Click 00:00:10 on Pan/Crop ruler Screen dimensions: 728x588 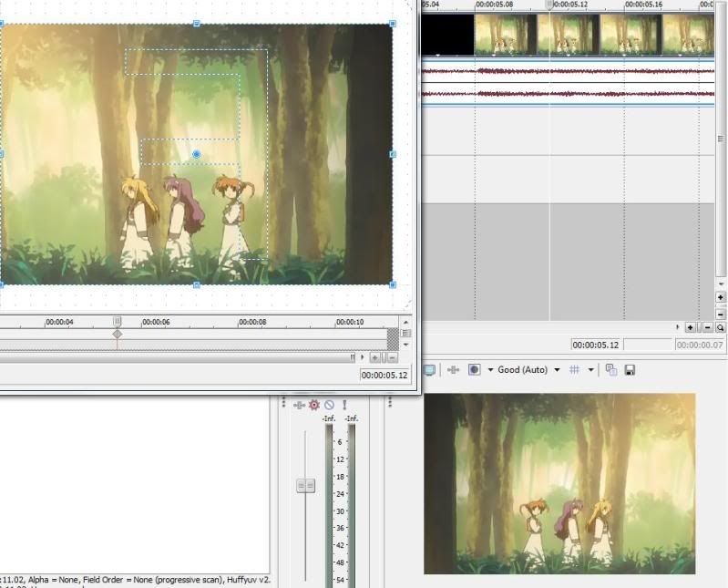click(350, 322)
